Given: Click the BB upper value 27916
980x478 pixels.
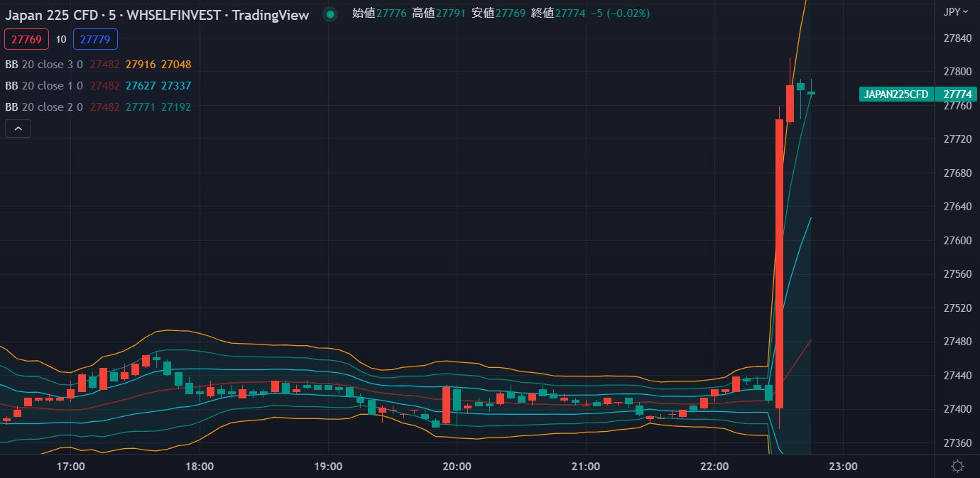Looking at the screenshot, I should 141,64.
